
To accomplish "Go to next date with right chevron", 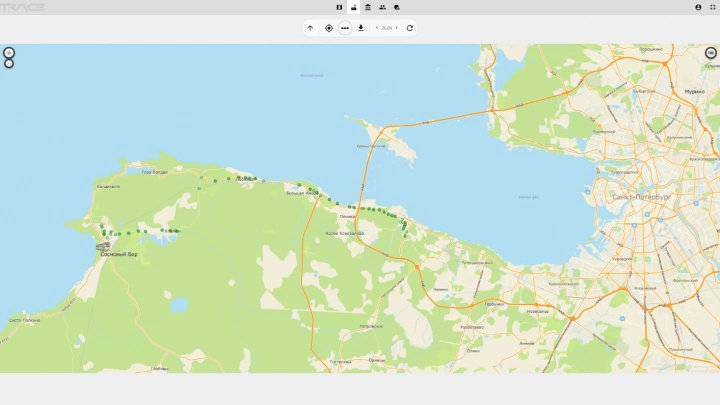I will (396, 28).
